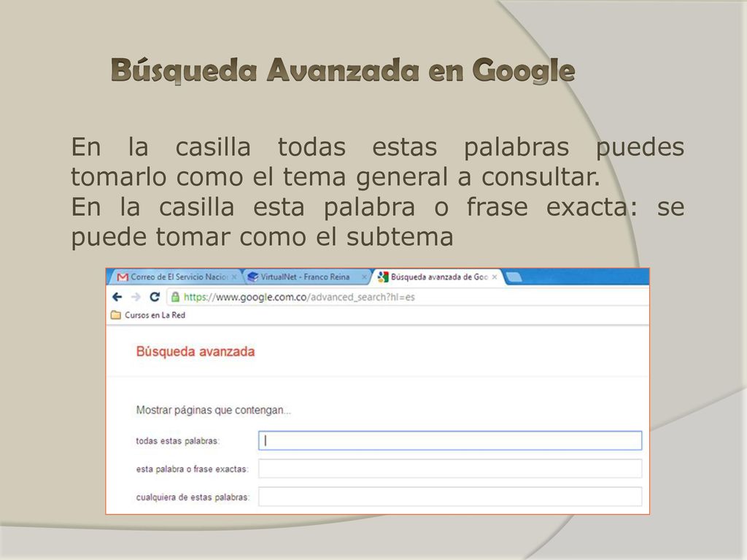Viewport: 747px width, 560px height.
Task: Switch to VirtualNet - Franco Reina tab
Action: 307,276
